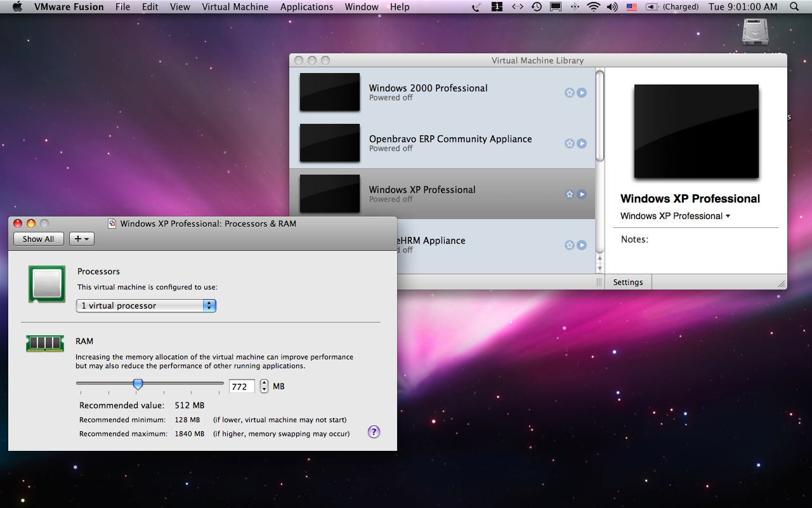Start Openbravo ERP appliance with play icon

click(582, 144)
